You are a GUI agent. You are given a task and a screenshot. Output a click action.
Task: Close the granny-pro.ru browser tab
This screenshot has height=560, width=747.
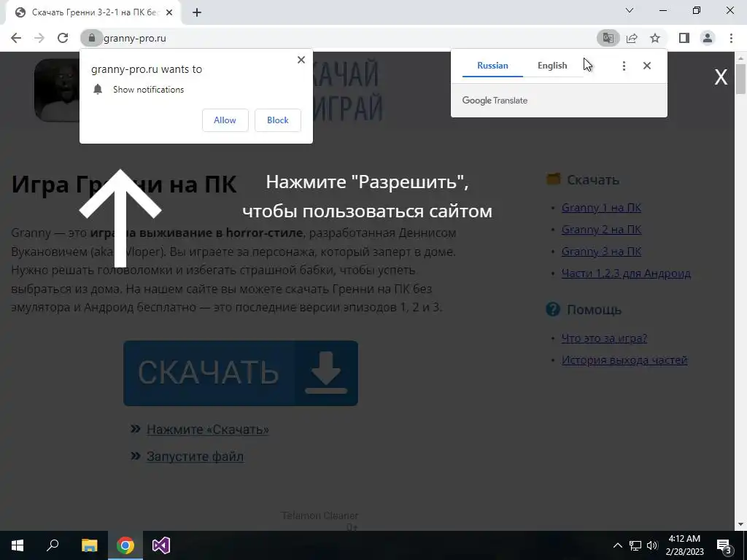tap(169, 13)
